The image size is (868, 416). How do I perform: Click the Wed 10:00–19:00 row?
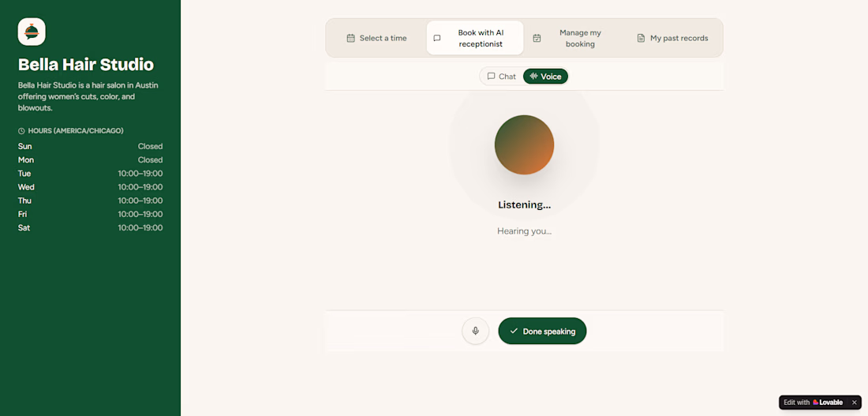(90, 187)
